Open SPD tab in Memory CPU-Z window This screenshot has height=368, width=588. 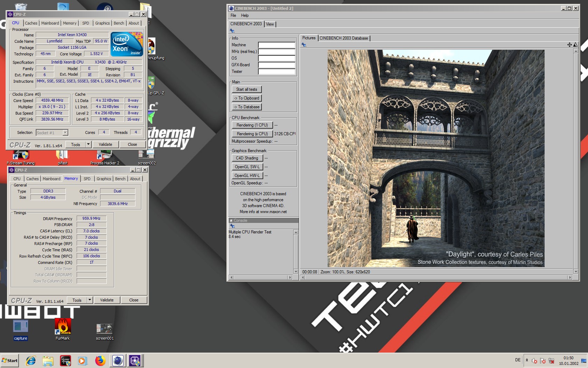pyautogui.click(x=87, y=179)
